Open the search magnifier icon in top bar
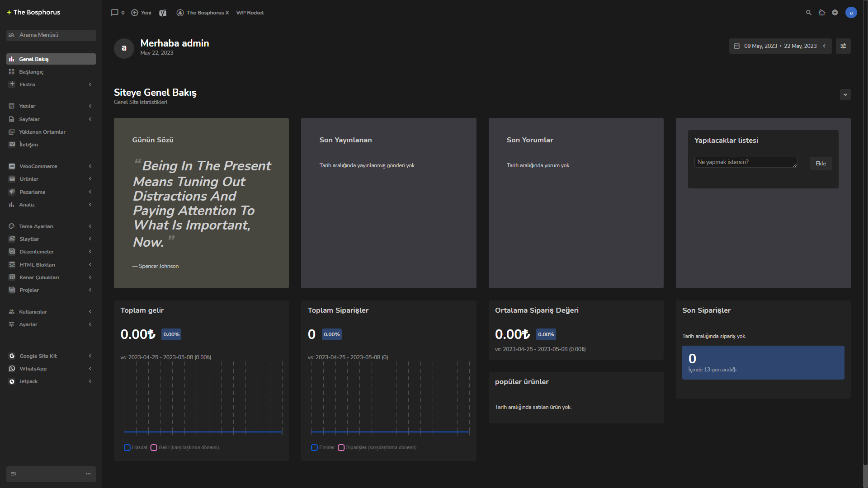The image size is (868, 488). (809, 13)
